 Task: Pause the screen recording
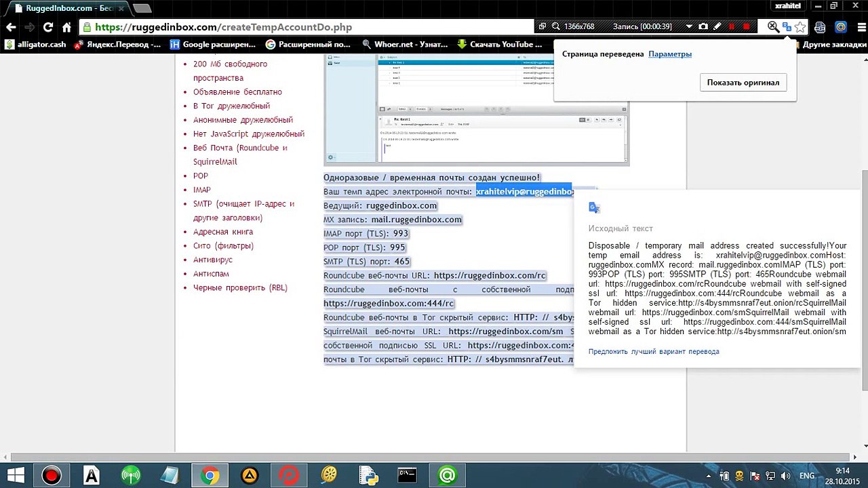click(x=732, y=27)
